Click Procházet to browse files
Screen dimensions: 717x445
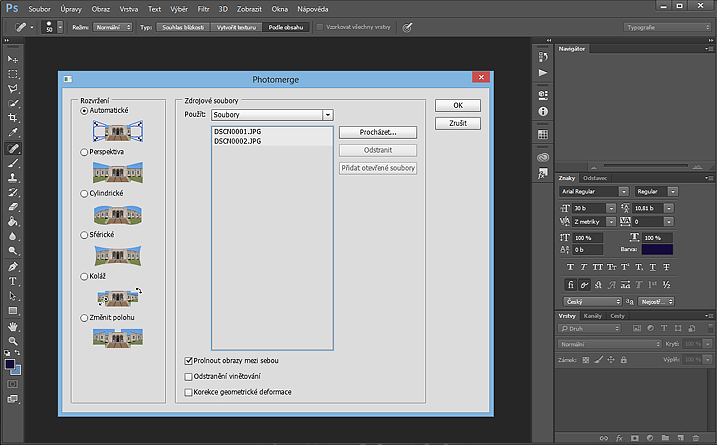378,133
